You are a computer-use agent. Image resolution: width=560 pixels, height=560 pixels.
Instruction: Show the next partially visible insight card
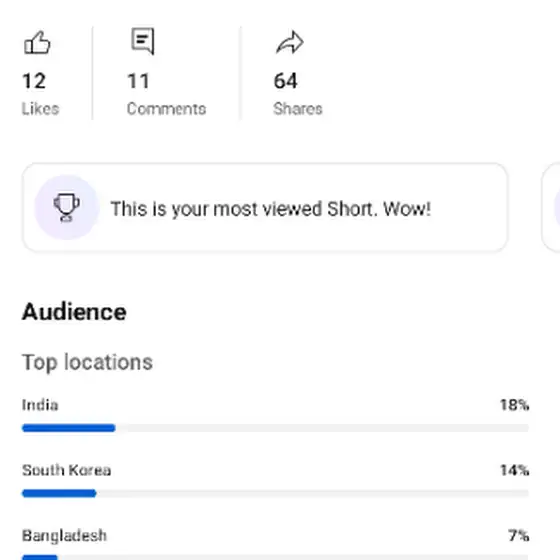[x=551, y=208]
